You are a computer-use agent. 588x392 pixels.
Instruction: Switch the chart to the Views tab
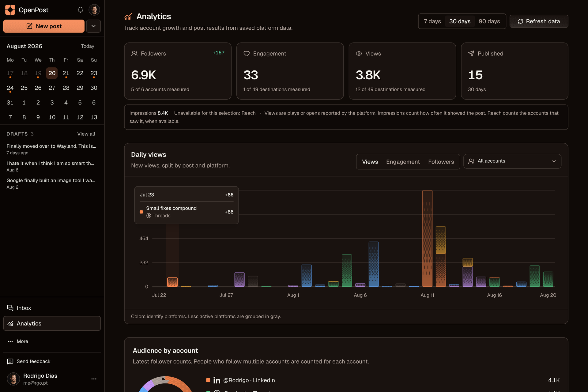[x=370, y=162]
